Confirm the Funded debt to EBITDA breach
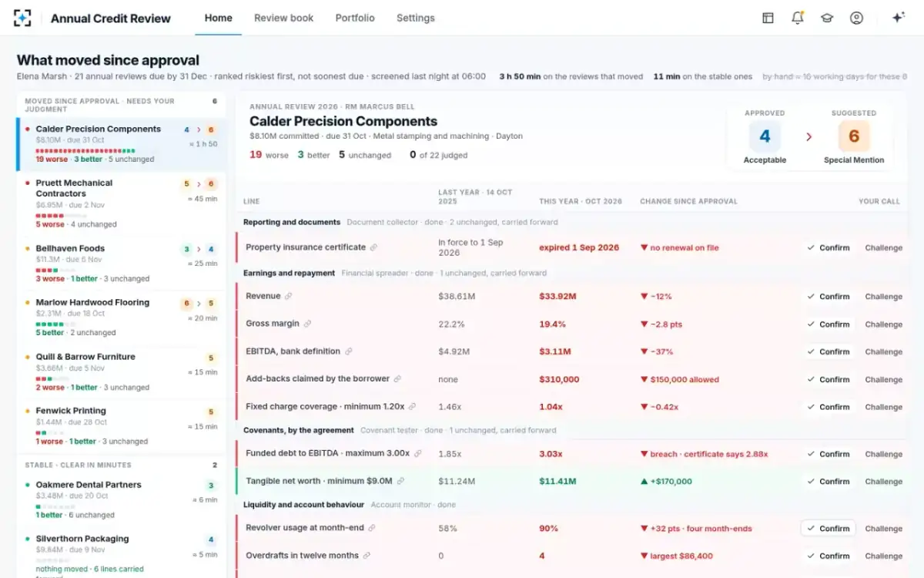 pyautogui.click(x=829, y=455)
